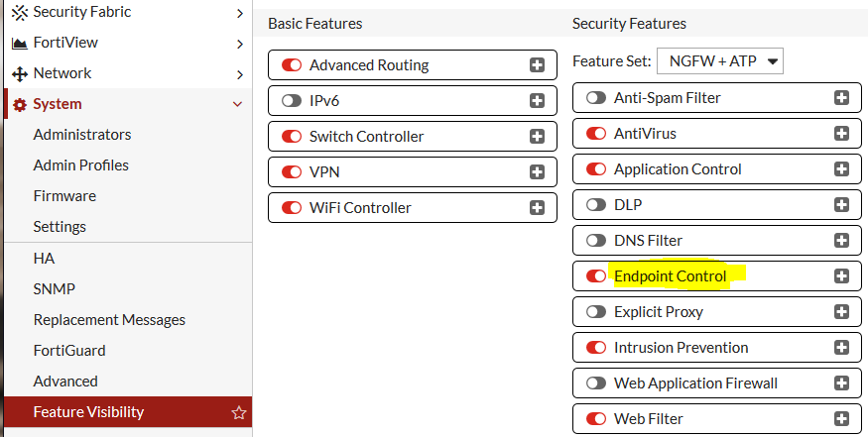Click plus icon on Advanced Routing
The width and height of the screenshot is (868, 437).
pyautogui.click(x=537, y=65)
